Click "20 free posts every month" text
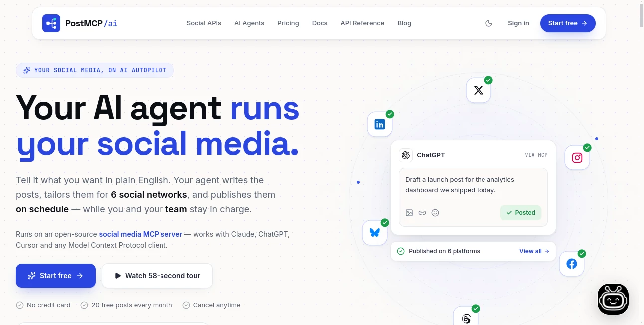 pyautogui.click(x=132, y=305)
